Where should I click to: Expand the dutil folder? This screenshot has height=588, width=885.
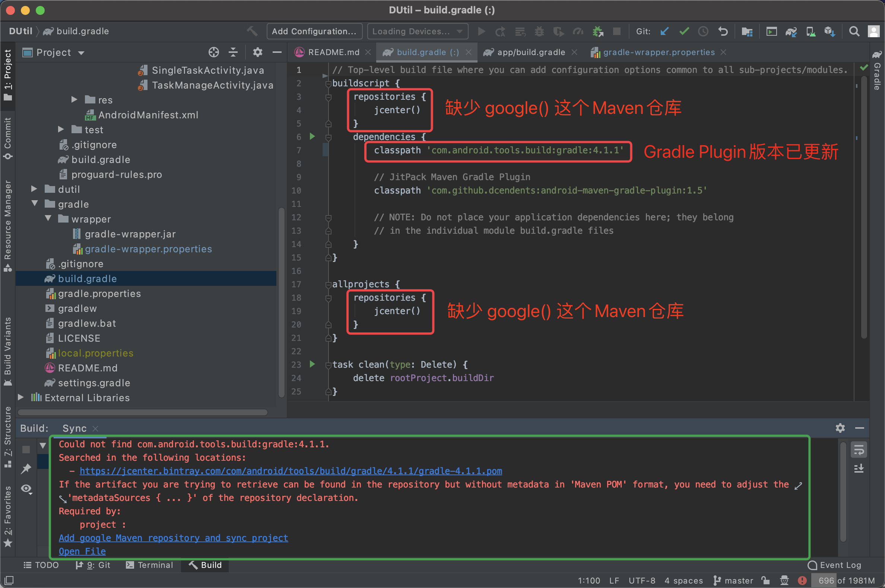click(34, 189)
